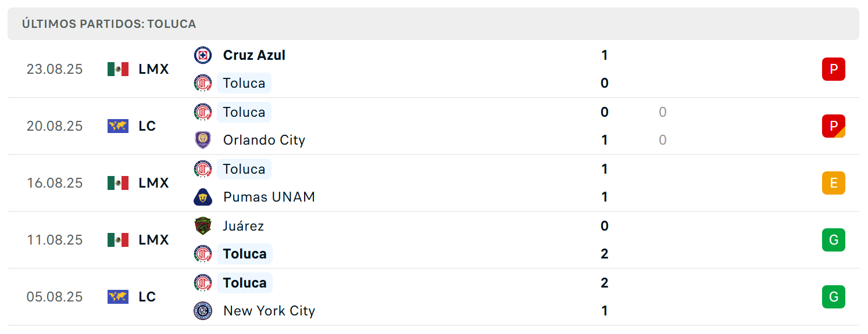
Task: Click red-orange P badge for Orlando City match
Action: pos(834,126)
